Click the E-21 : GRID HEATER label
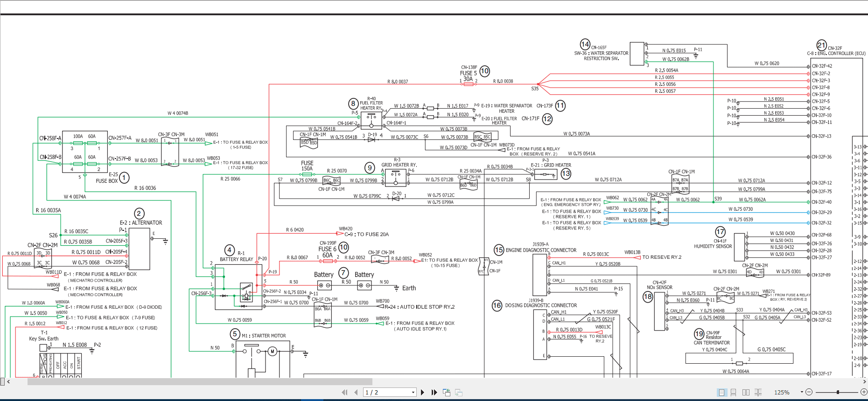Image resolution: width=868 pixels, height=401 pixels. point(551,165)
